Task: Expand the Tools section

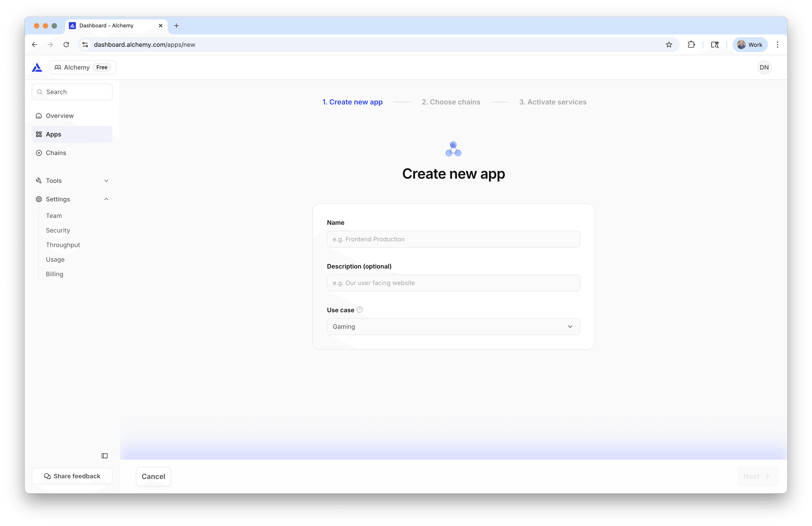Action: 72,181
